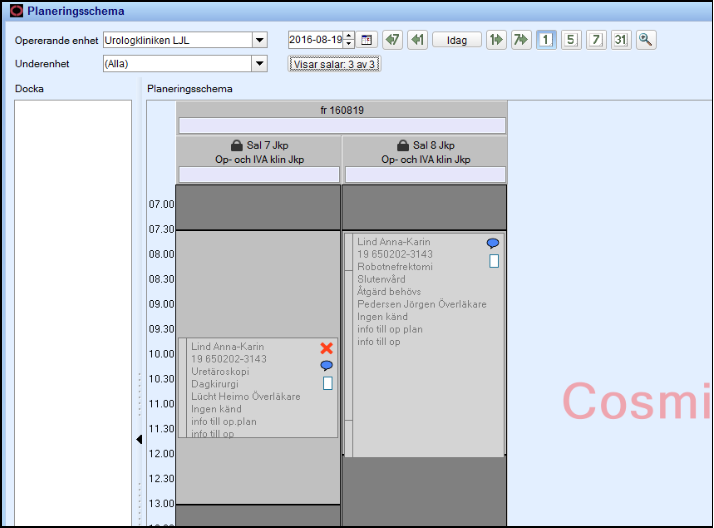Select the fr 160819 date header
714x528 pixels.
(342, 108)
